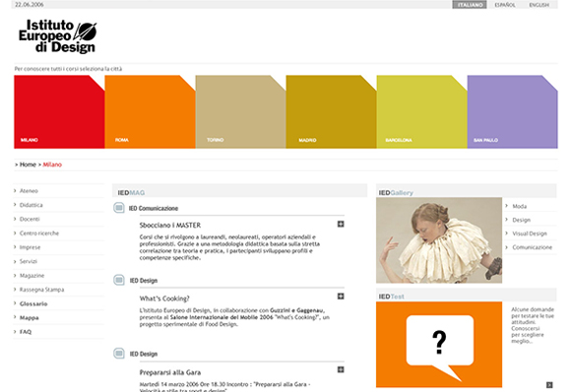Click the IED Comunicazione article icon
Viewport: 571px width, 392px height.
point(119,208)
